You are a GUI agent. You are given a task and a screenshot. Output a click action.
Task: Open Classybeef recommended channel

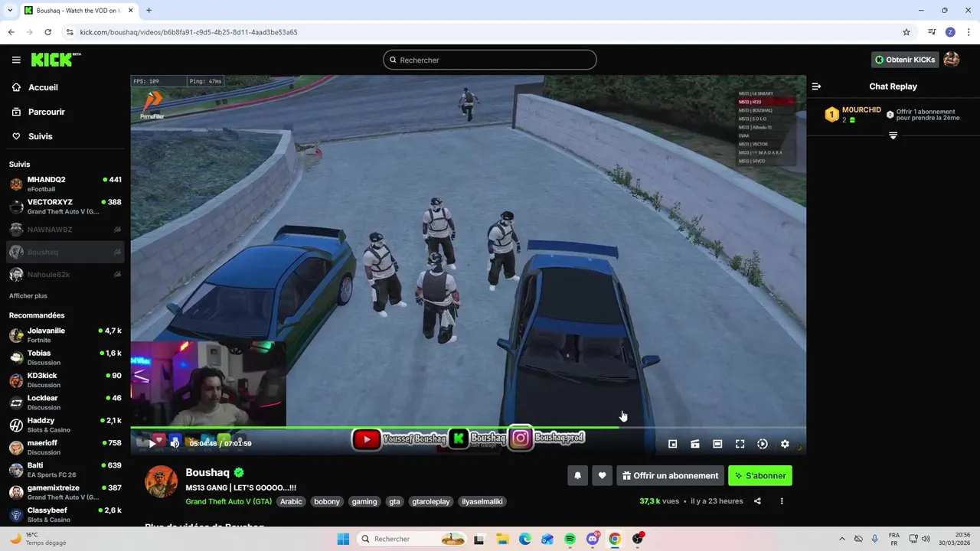(65, 514)
